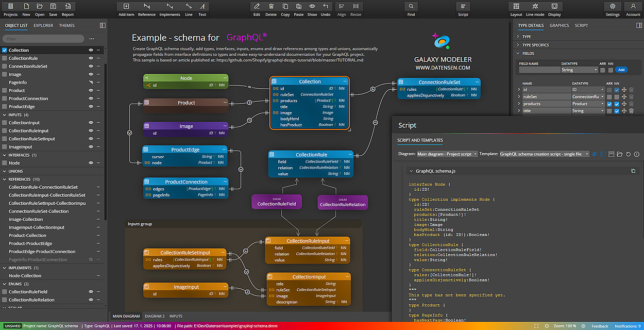This screenshot has width=644, height=330.
Task: Switch to the DIAGRAM 2 tab
Action: (x=155, y=316)
